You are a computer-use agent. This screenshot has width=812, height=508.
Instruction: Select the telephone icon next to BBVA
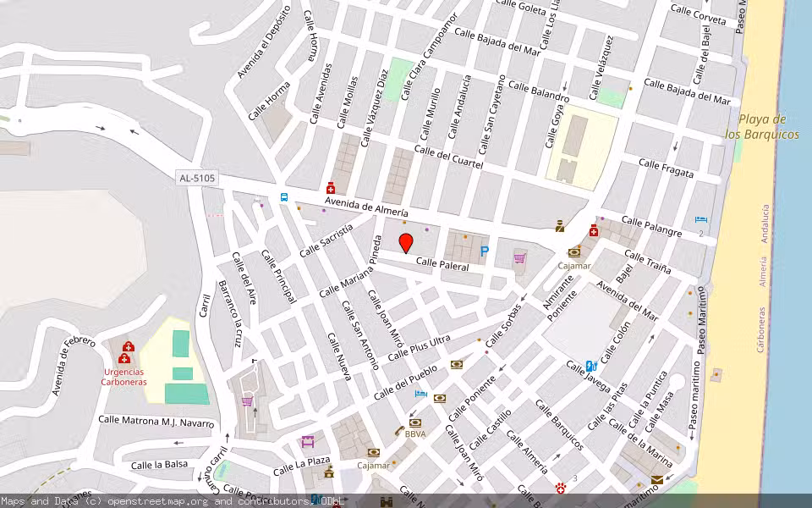pos(399,430)
